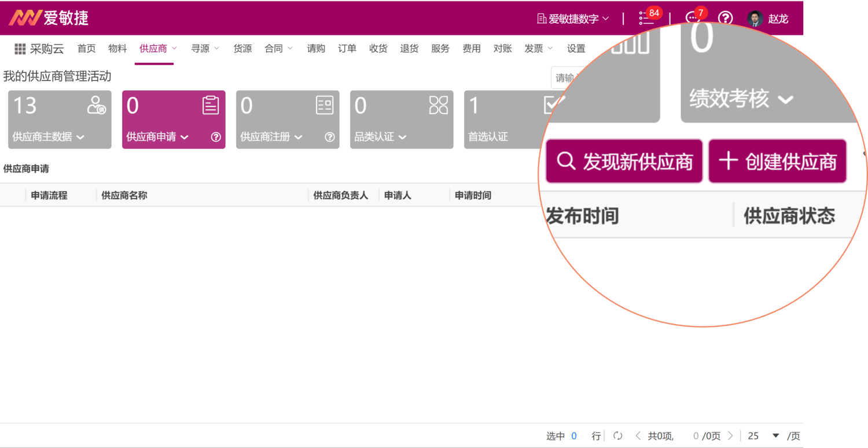
Task: Click the 13 count on 供应商主数据 card
Action: (25, 105)
